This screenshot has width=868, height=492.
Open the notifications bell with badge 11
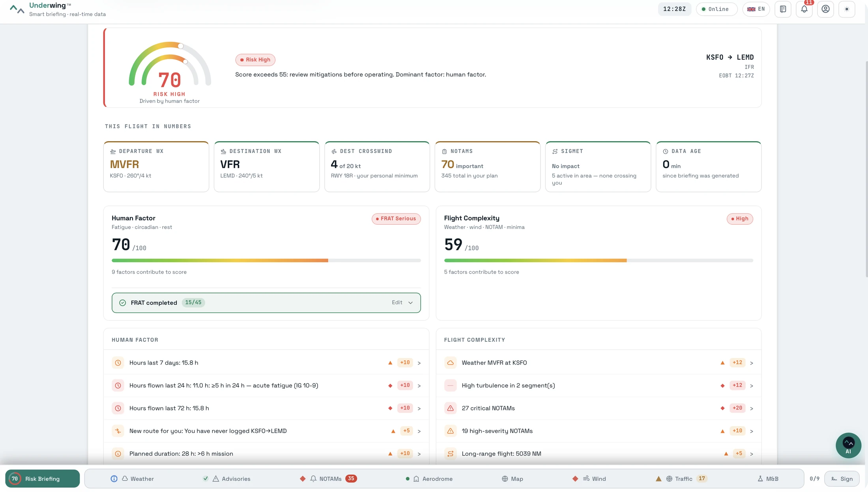pyautogui.click(x=804, y=9)
